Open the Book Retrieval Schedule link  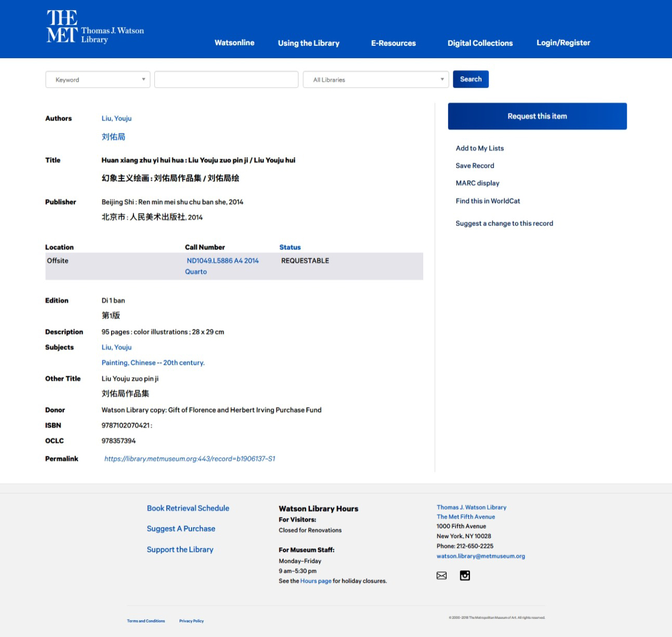tap(188, 508)
